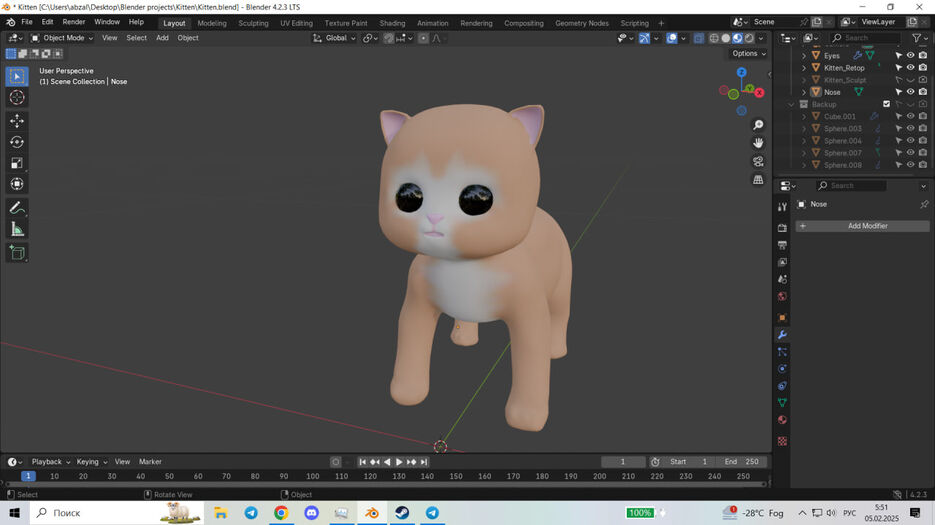Add a new workspace with plus button

click(661, 23)
